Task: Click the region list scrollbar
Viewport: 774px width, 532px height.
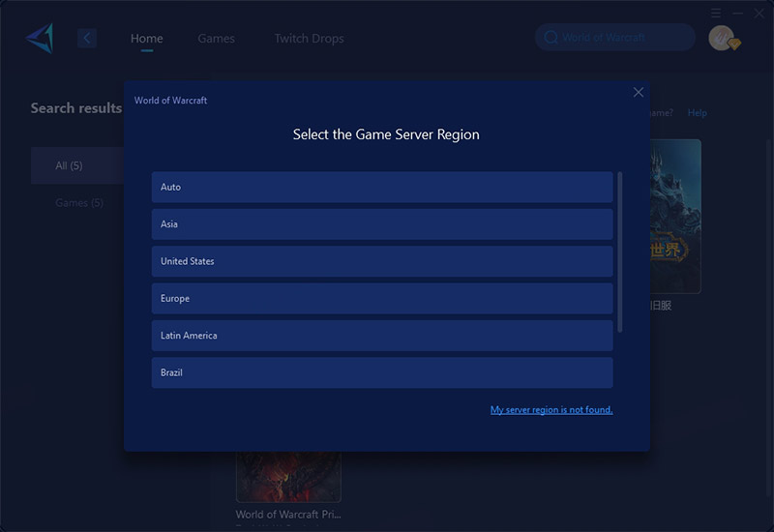Action: (620, 251)
